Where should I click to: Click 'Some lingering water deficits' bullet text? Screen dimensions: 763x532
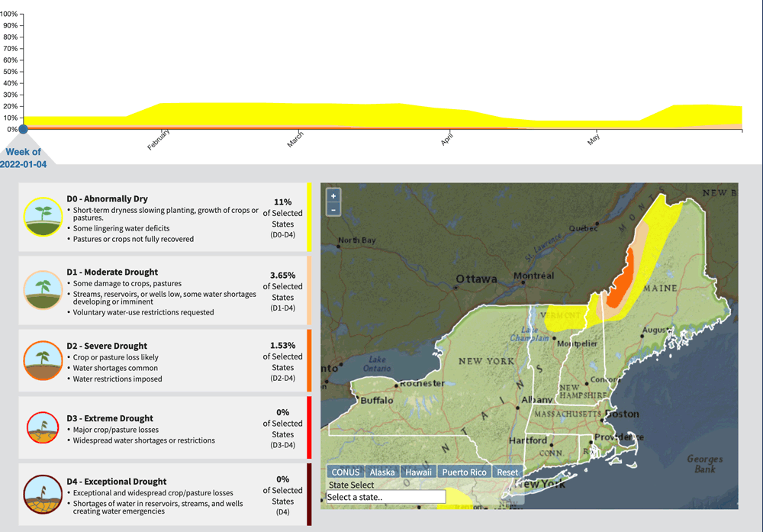[x=121, y=228]
